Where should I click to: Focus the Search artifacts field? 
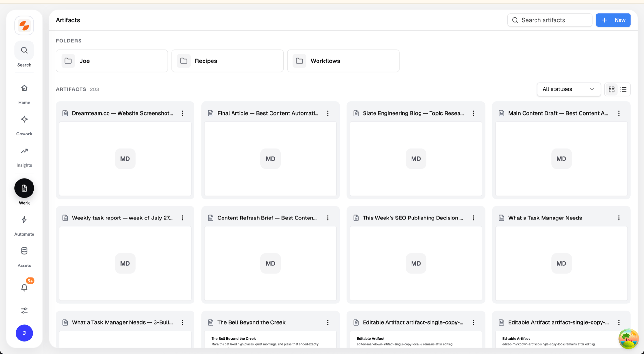[550, 20]
